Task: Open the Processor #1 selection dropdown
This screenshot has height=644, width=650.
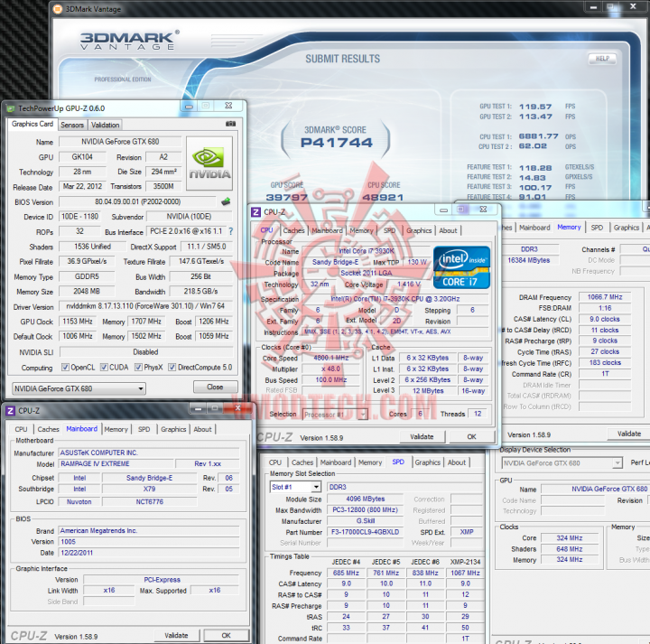Action: [x=335, y=415]
